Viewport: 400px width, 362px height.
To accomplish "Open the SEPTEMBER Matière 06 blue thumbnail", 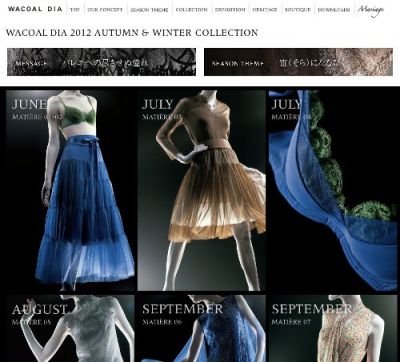I will point(202,328).
